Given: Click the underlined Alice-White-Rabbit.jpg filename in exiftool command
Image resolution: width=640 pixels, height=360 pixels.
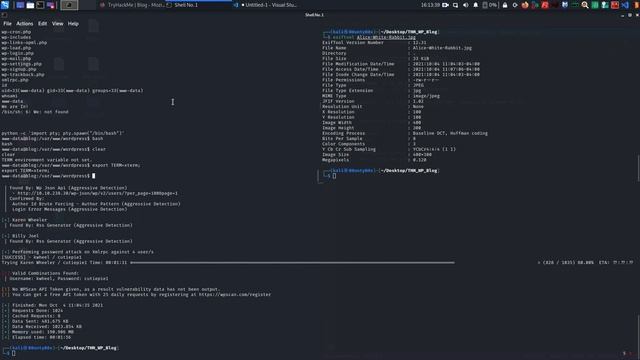Looking at the screenshot, I should point(386,37).
